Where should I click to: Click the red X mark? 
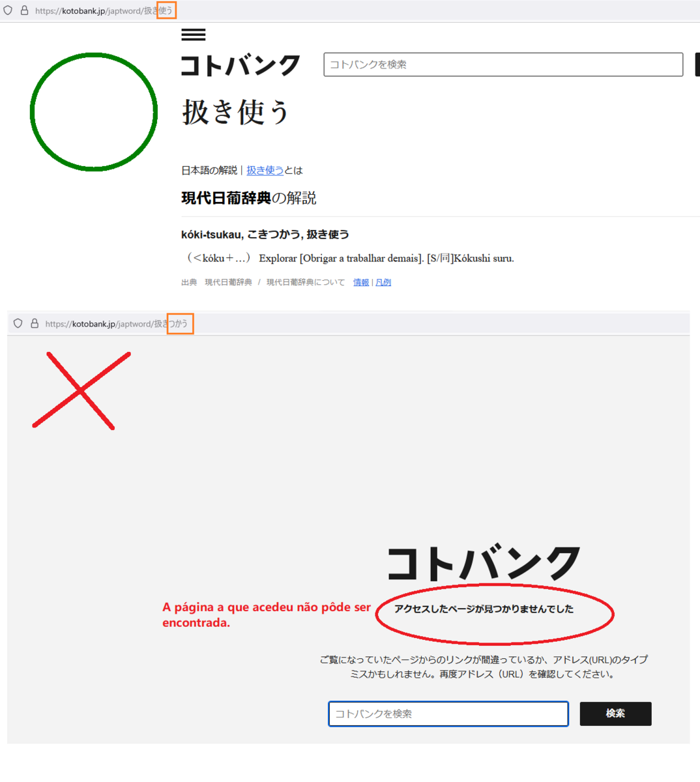(81, 390)
